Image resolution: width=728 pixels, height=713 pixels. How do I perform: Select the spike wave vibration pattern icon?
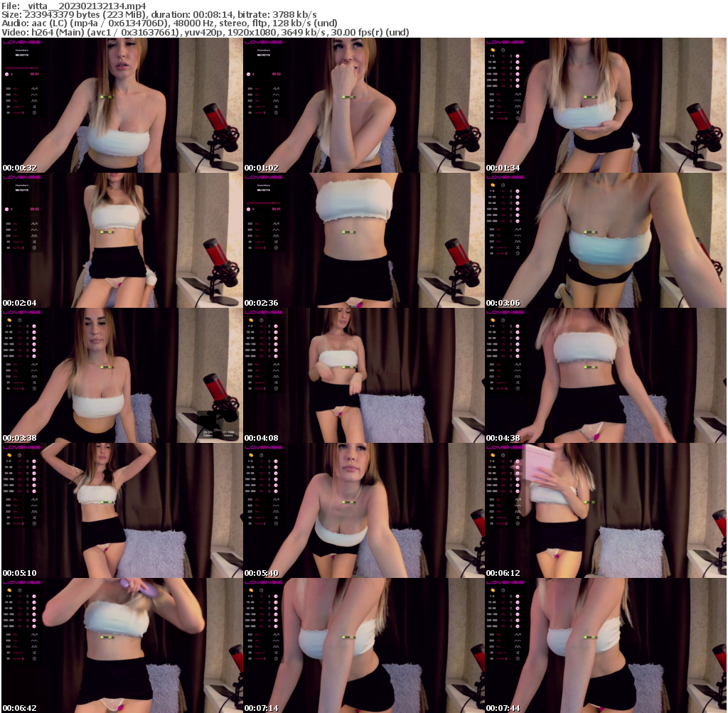[518, 500]
